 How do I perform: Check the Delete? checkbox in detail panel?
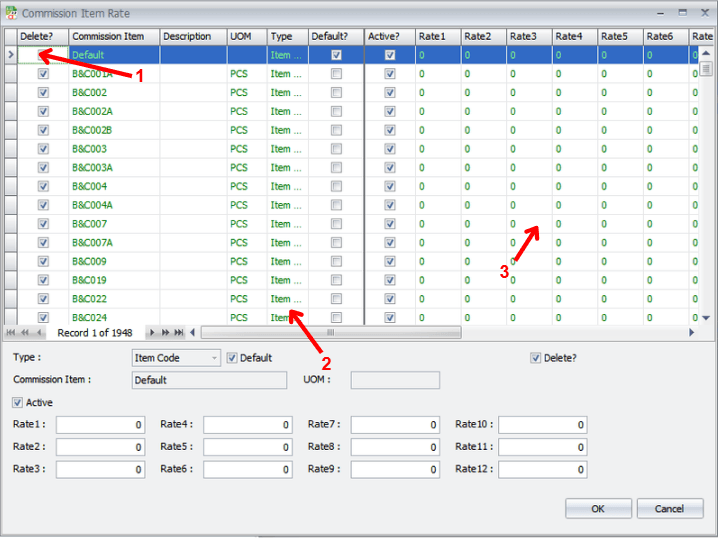(536, 358)
